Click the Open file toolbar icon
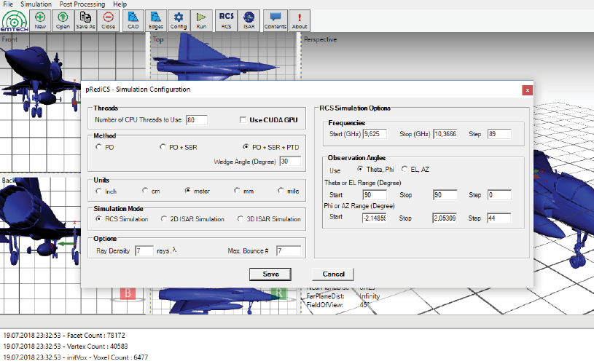The height and width of the screenshot is (364, 594). click(x=63, y=20)
